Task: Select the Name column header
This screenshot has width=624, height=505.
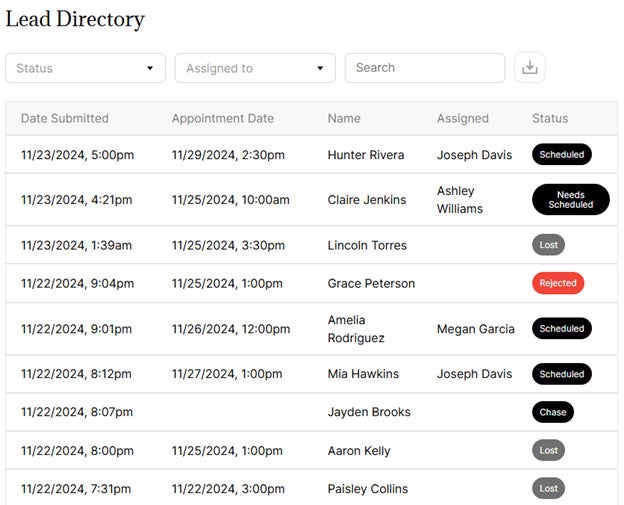Action: coord(344,118)
